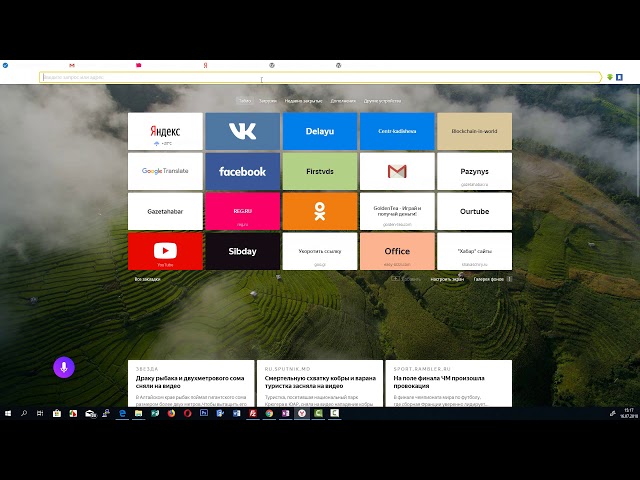Switch to the first blue-icon browser tab

(x=5, y=65)
